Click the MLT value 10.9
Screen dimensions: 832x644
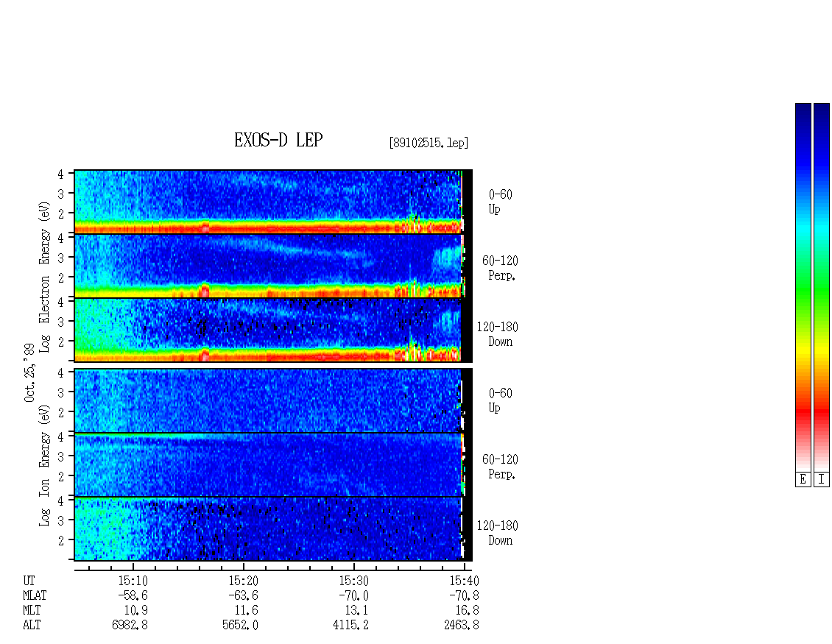point(135,611)
